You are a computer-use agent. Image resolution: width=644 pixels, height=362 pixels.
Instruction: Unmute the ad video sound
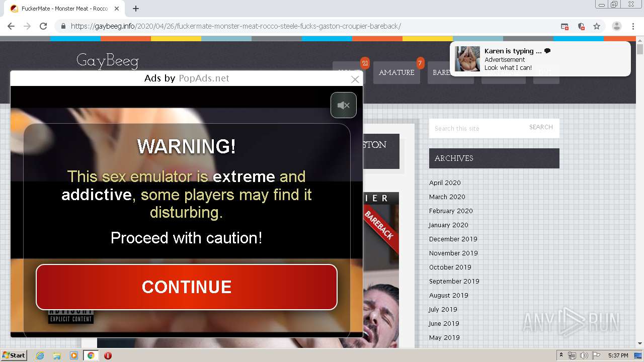click(x=344, y=105)
